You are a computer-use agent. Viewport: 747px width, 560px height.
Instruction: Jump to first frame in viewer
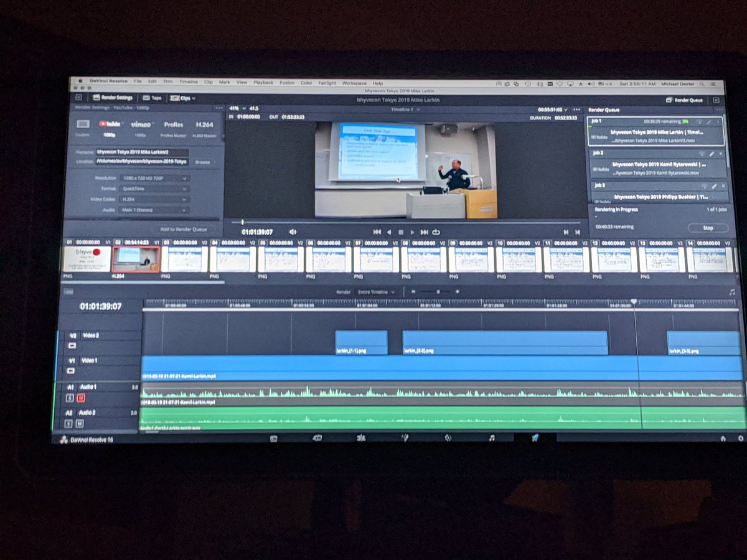[x=377, y=232]
